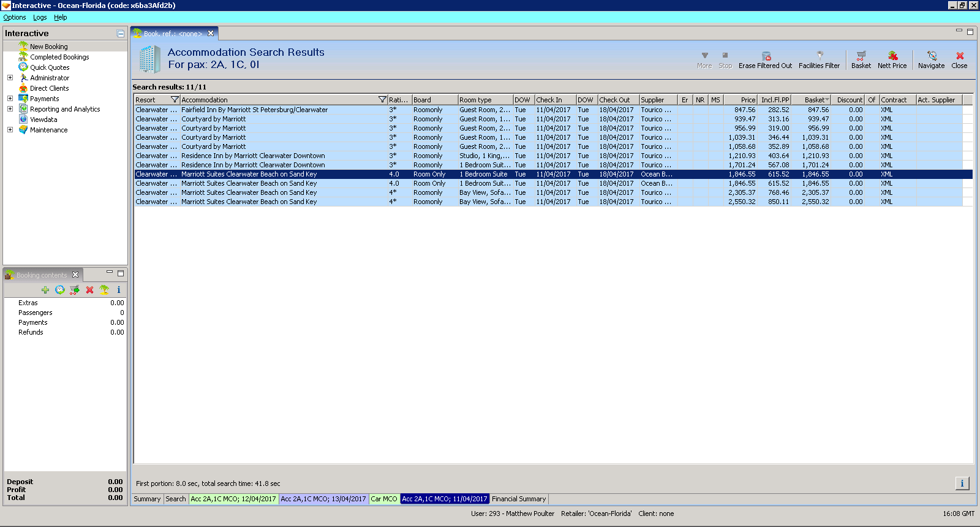Screen dimensions: 980x527
Task: Sort by the Price column header
Action: pyautogui.click(x=741, y=100)
